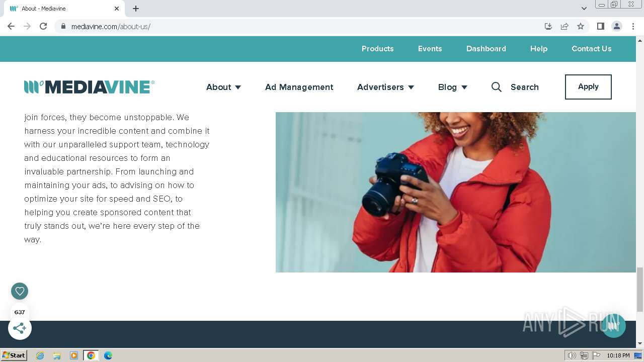Click the scrollbar up arrow
The height and width of the screenshot is (362, 644).
pos(640,40)
